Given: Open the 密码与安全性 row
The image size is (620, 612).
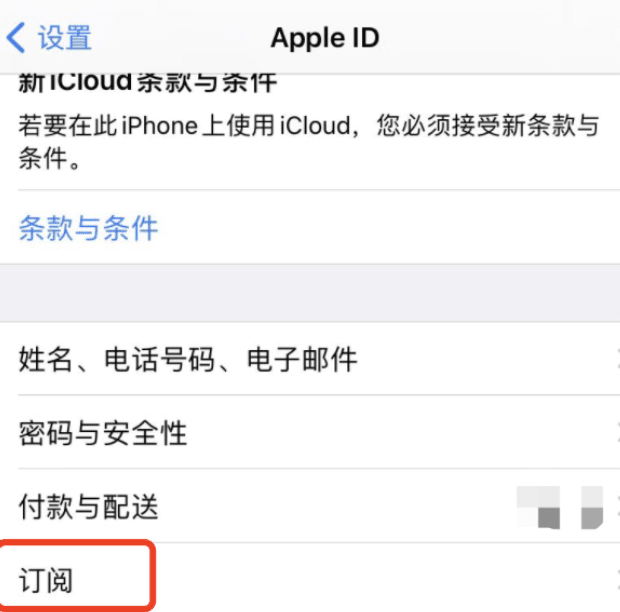Looking at the screenshot, I should point(310,432).
